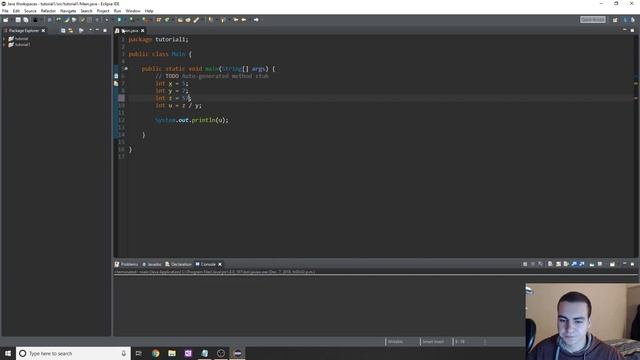Switch to the Declaration tab
The height and width of the screenshot is (360, 640).
coord(178,264)
